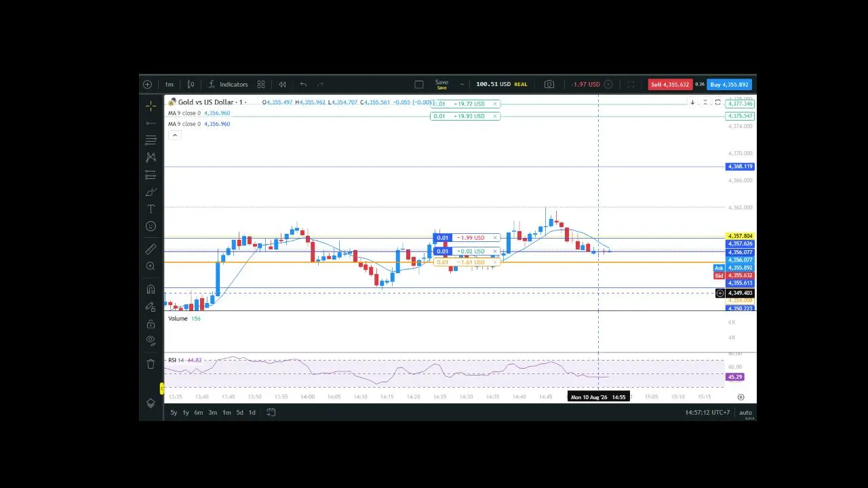This screenshot has width=868, height=488.
Task: Click the RSI 14 indicator legend
Action: (x=185, y=360)
